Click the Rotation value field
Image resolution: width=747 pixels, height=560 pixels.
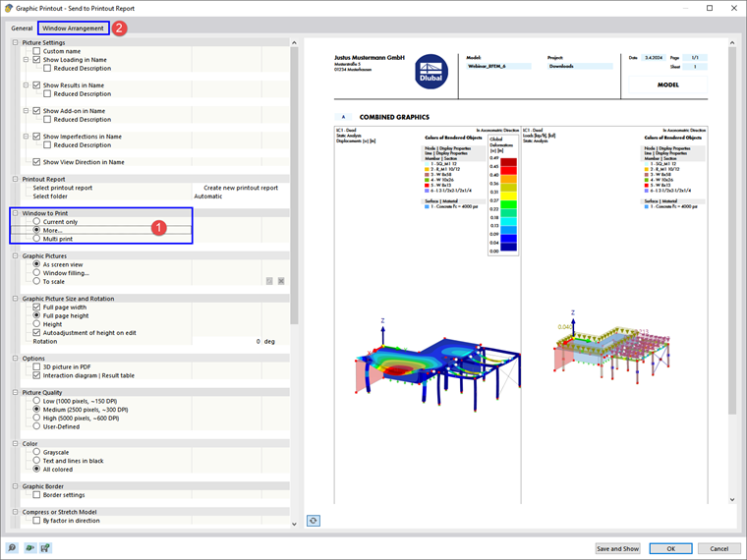(227, 342)
